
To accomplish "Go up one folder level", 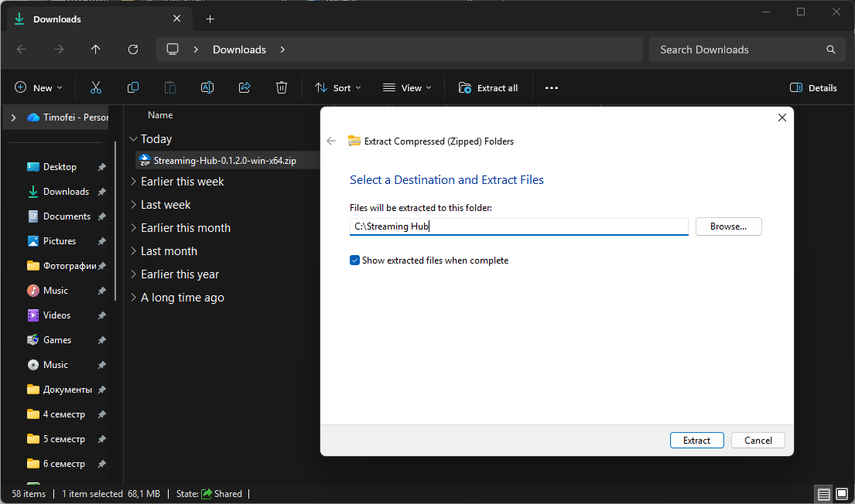I will coord(96,49).
